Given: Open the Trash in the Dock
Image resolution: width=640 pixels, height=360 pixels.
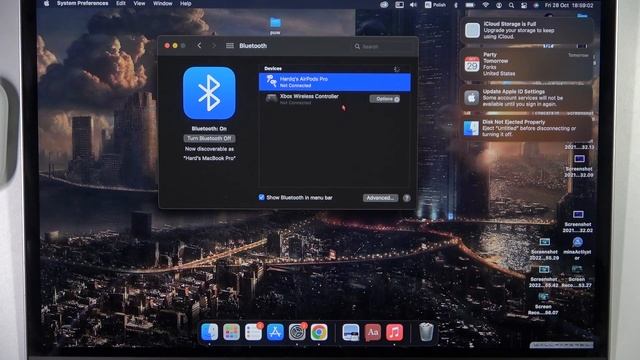Looking at the screenshot, I should [426, 332].
